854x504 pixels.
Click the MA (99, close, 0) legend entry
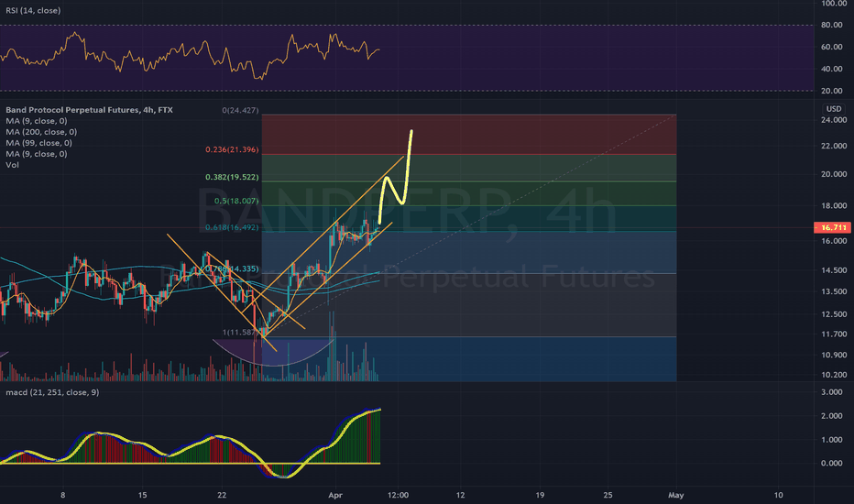point(38,143)
